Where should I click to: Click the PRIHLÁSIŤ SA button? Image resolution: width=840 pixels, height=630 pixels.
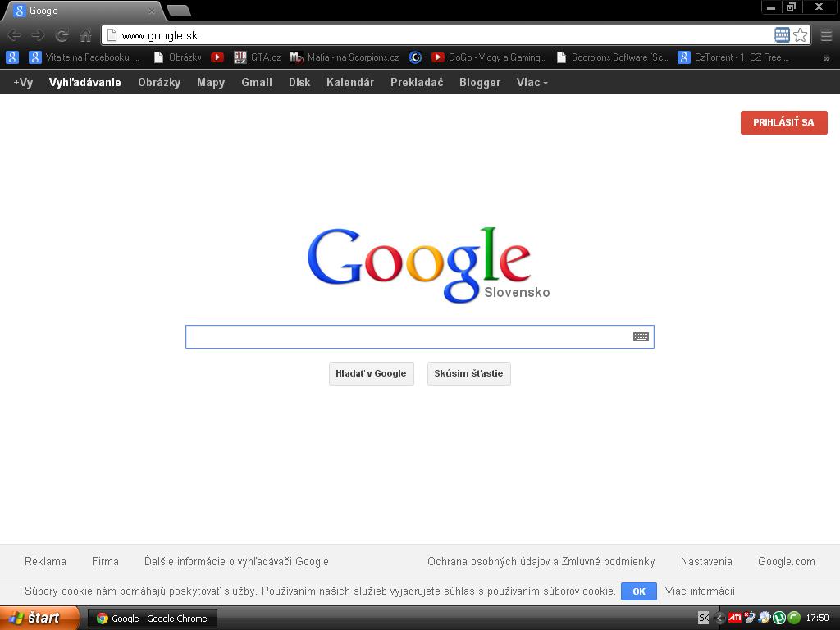783,122
